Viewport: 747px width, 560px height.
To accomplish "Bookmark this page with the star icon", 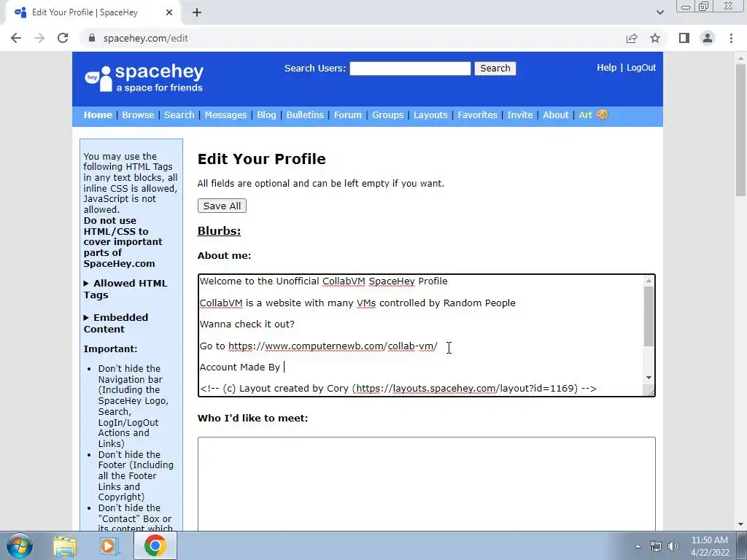I will [655, 38].
